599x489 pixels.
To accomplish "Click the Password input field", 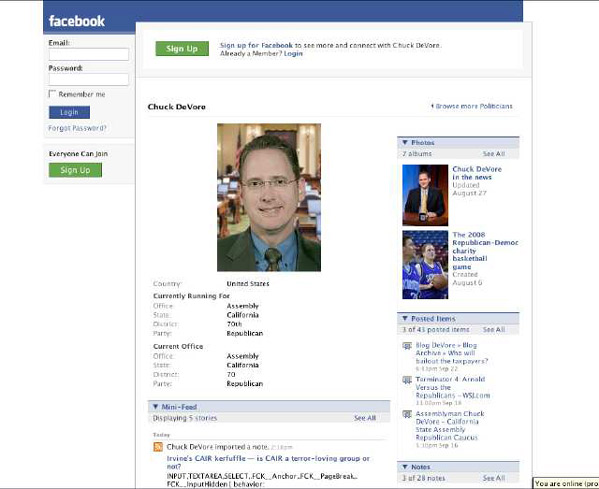I will [x=89, y=79].
